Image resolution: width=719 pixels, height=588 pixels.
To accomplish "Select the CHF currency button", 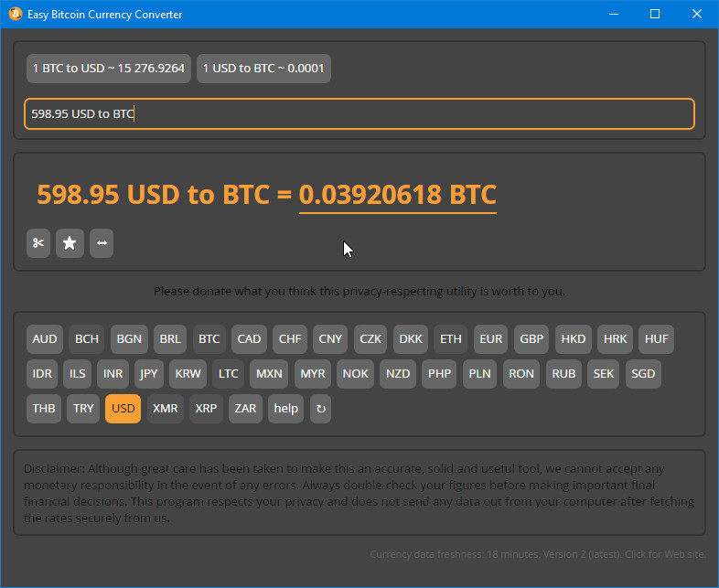I will pyautogui.click(x=290, y=339).
